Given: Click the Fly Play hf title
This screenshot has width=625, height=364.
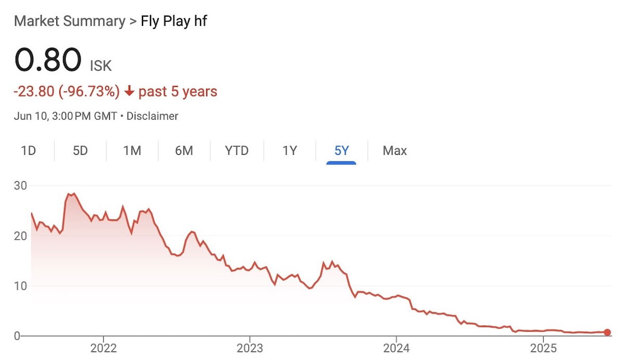Looking at the screenshot, I should (x=174, y=21).
